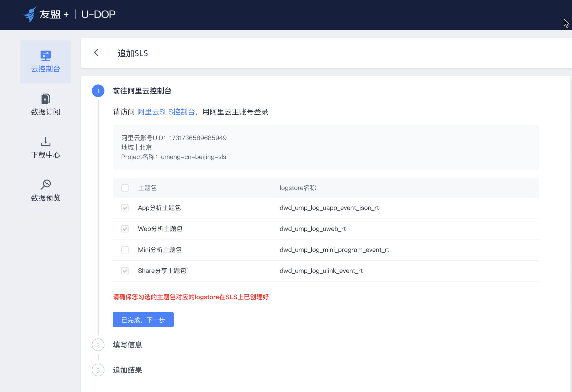Click the Umeng bird logo icon

[x=29, y=14]
